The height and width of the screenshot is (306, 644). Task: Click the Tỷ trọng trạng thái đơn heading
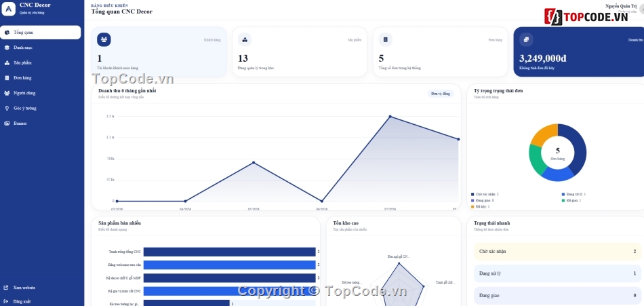498,90
